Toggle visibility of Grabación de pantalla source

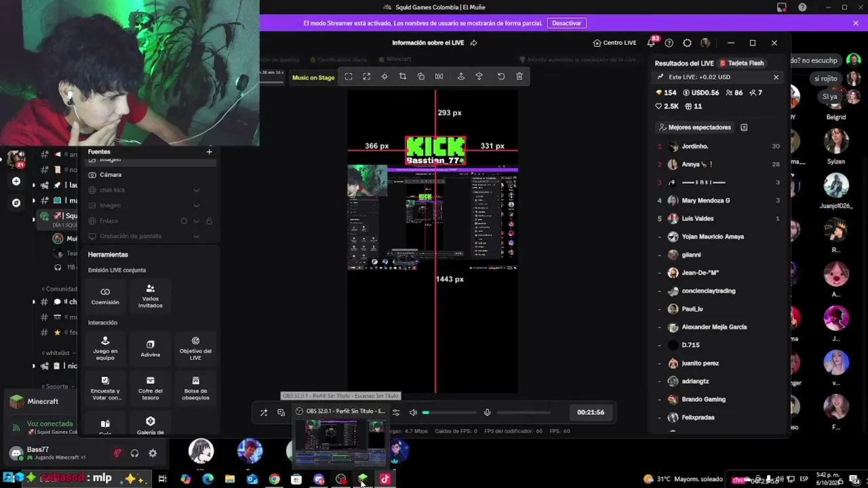(197, 237)
